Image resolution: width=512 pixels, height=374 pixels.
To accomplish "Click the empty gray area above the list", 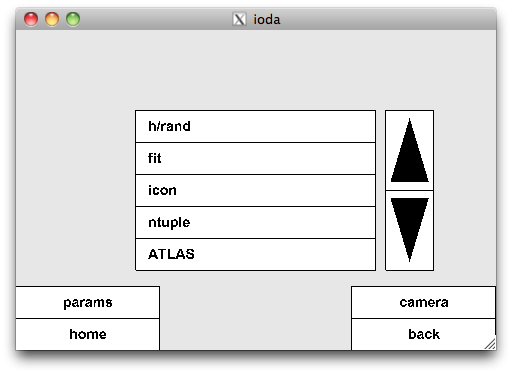I will (x=256, y=70).
